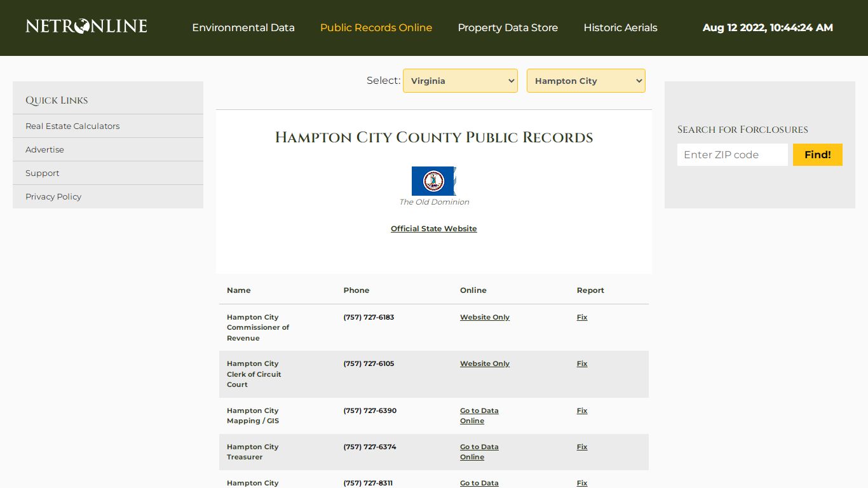Click Fix for Clerk of Circuit Court row
Viewport: 868px width, 488px height.
tap(582, 363)
